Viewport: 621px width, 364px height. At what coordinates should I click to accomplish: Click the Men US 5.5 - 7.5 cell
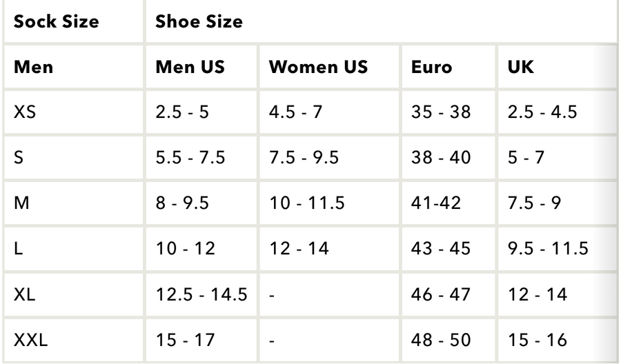pos(201,157)
